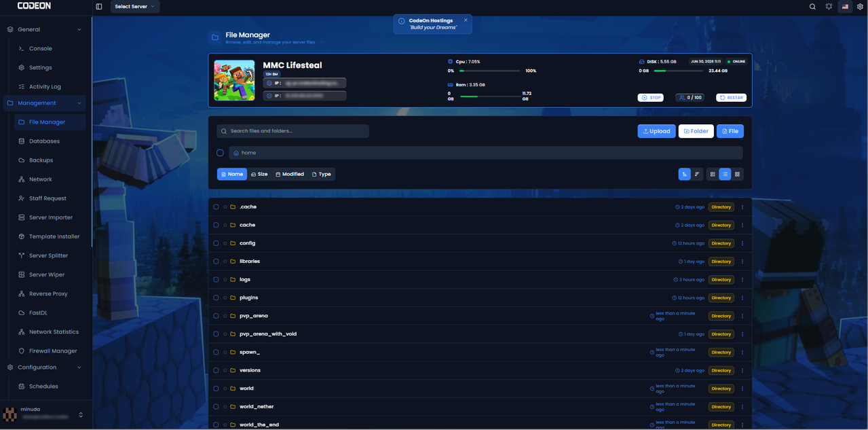Click the home icon in path bar
Viewport: 868px width, 430px height.
[236, 153]
